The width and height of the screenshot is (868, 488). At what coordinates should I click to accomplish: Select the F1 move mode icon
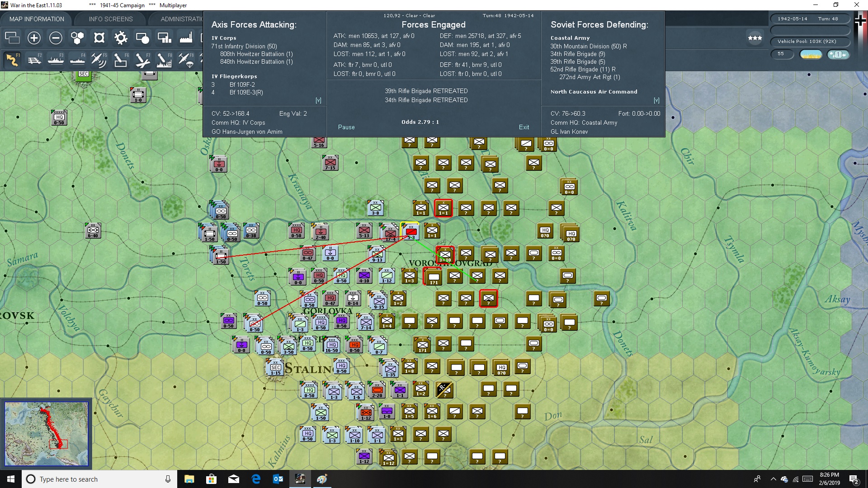coord(12,60)
